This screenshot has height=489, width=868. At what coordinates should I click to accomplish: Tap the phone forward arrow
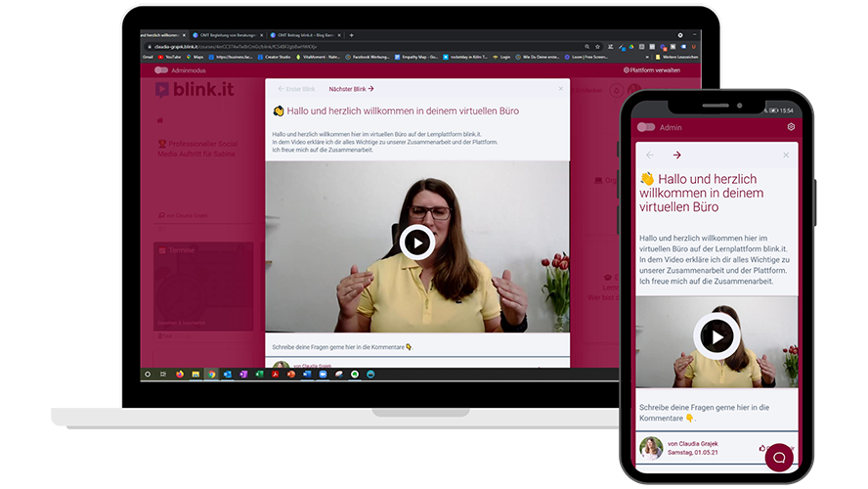(x=676, y=156)
